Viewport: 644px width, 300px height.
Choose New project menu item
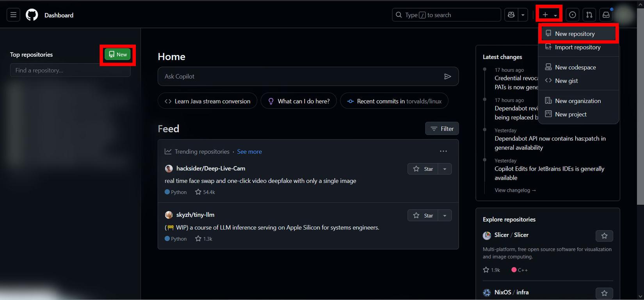[x=578, y=114]
